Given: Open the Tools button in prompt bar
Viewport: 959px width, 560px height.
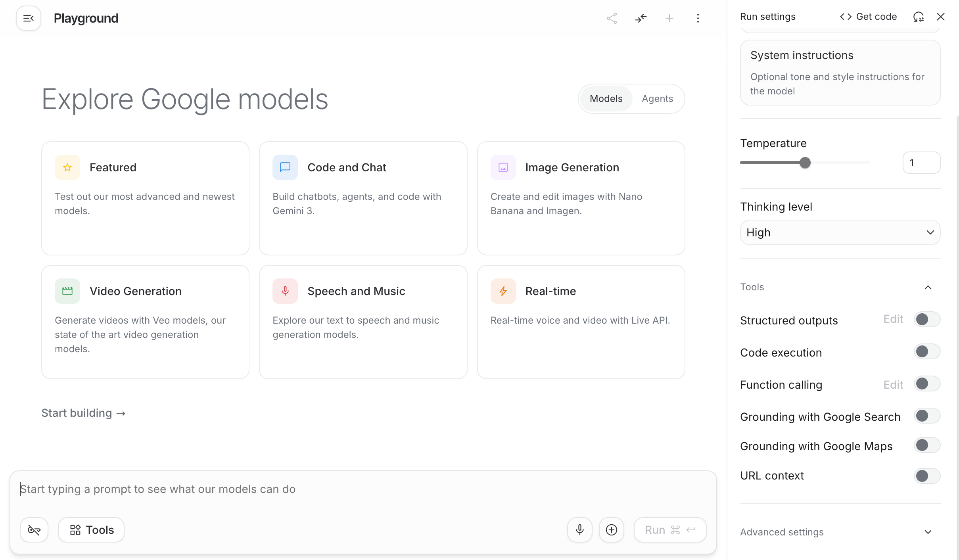Looking at the screenshot, I should pos(91,530).
